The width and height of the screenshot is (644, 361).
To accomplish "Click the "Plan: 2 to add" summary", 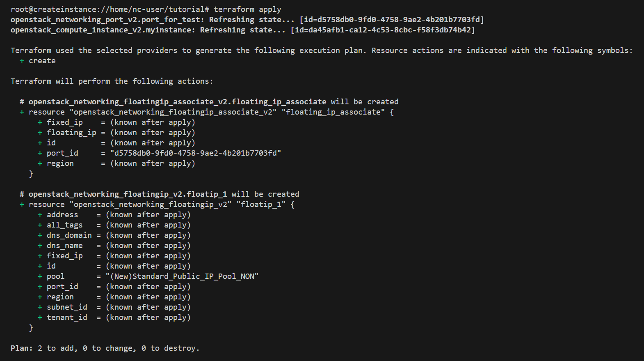I will click(105, 348).
